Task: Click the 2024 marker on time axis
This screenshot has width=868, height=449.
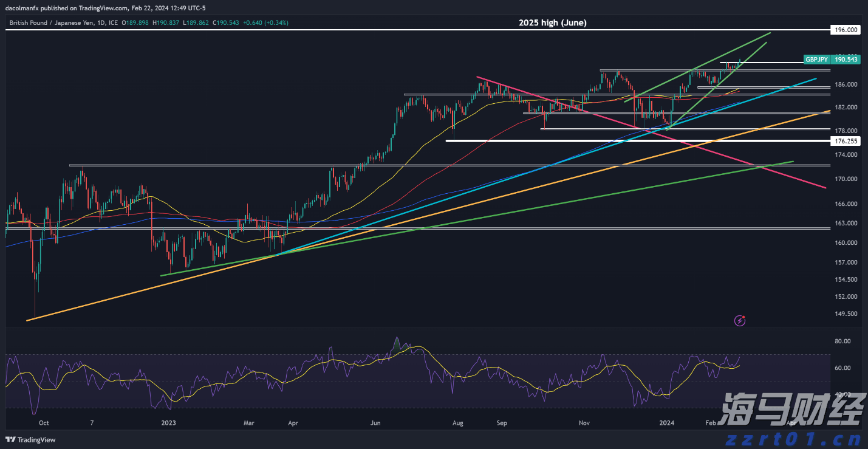Action: pos(667,422)
